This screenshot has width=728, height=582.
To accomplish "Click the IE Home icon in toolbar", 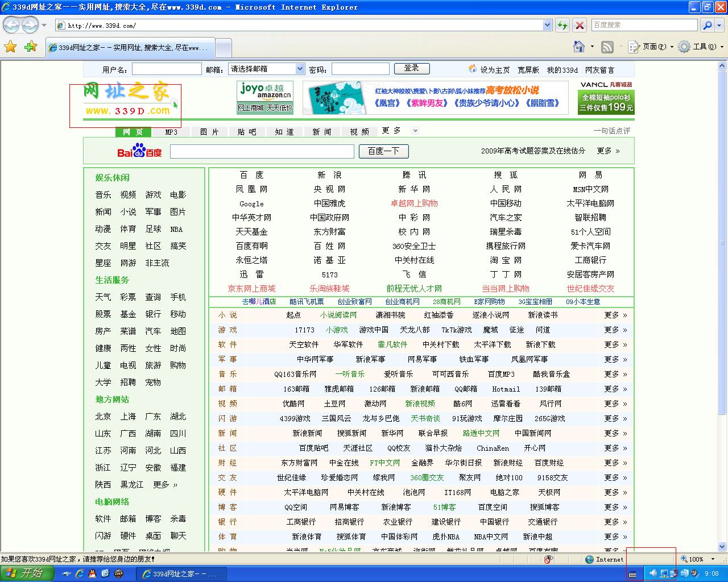I will (579, 47).
